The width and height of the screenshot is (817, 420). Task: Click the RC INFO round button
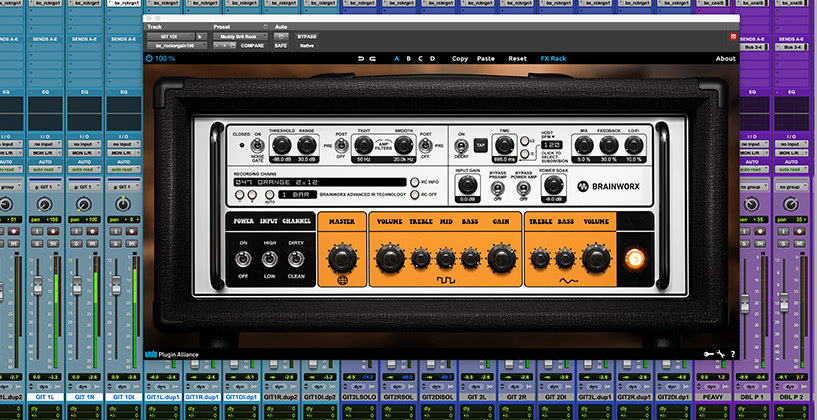415,182
